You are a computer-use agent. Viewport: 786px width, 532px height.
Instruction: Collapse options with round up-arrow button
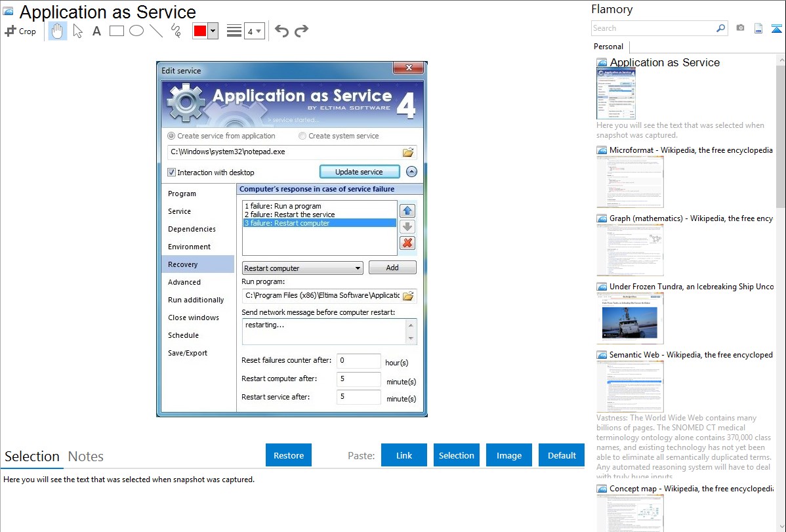pos(411,172)
